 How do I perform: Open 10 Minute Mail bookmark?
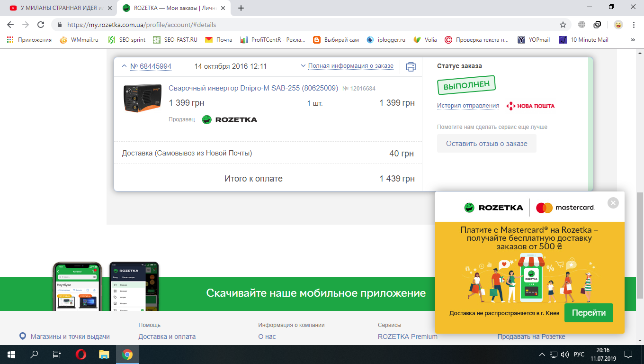(x=584, y=40)
